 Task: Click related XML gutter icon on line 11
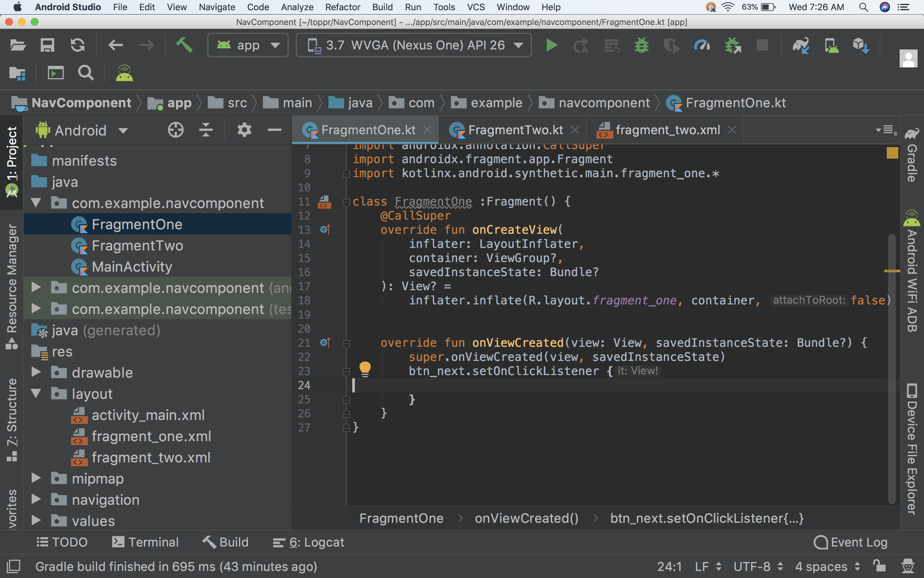point(324,202)
